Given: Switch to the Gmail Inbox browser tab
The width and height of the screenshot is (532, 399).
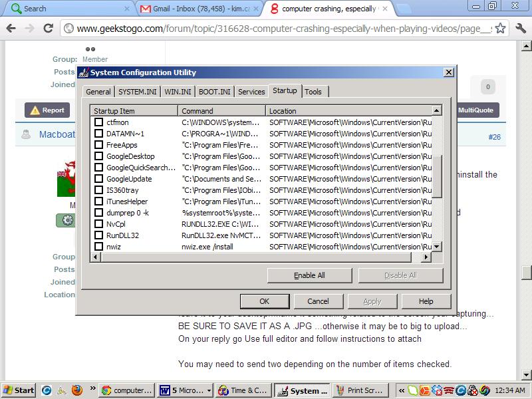Looking at the screenshot, I should point(200,9).
